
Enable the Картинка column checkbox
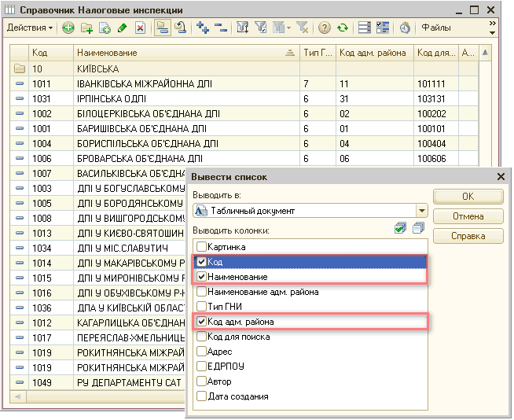tap(201, 246)
